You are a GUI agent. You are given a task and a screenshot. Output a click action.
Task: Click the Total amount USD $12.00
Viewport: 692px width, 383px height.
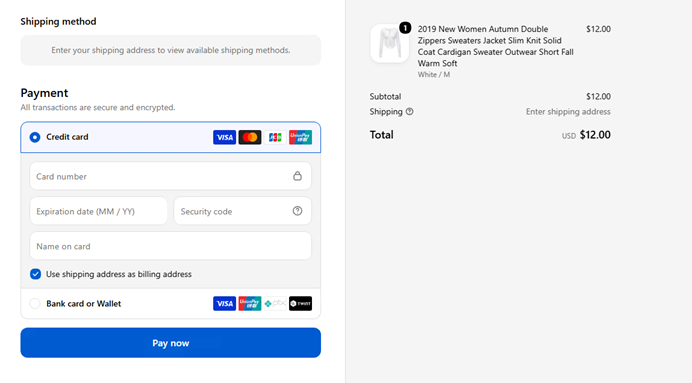coord(586,135)
